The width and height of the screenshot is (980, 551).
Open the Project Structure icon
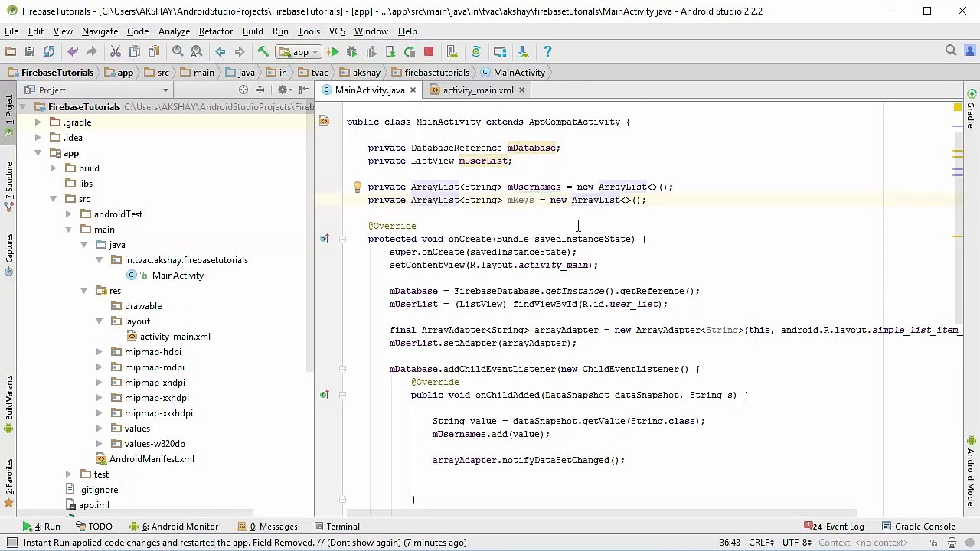500,51
